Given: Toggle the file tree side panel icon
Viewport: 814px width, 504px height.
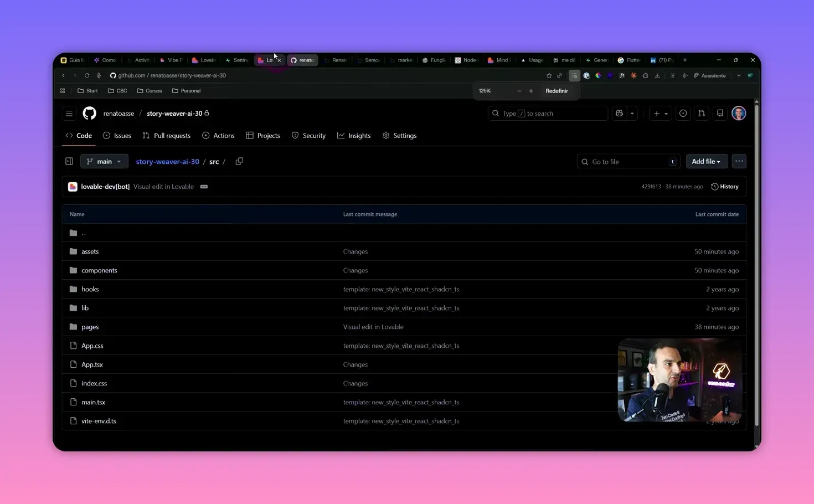Looking at the screenshot, I should (x=69, y=161).
